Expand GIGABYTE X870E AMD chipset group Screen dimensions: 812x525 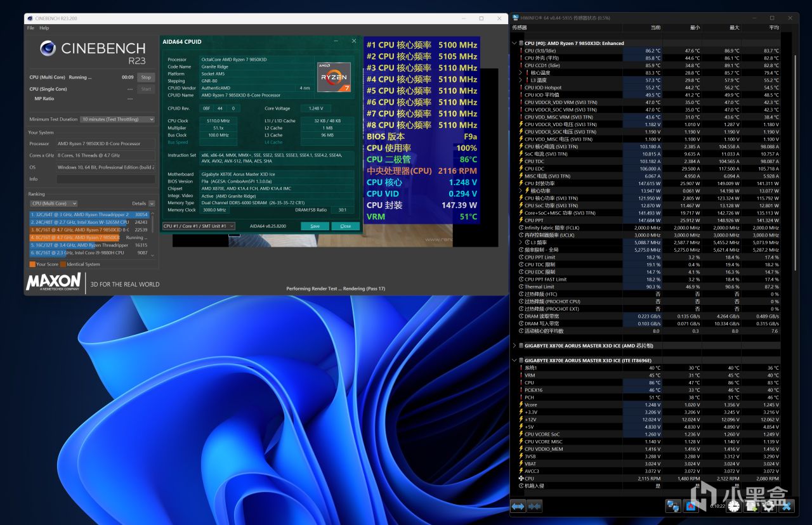point(514,346)
